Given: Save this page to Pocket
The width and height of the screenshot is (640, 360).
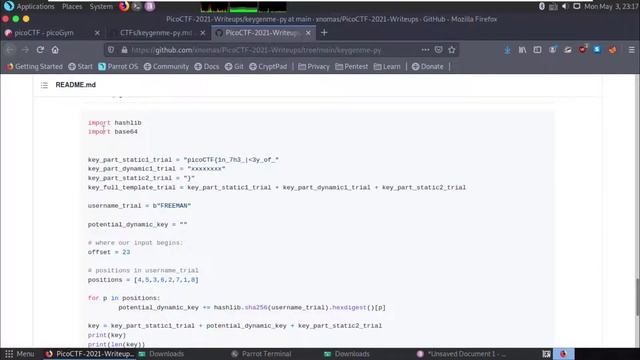Looking at the screenshot, I should coord(438,50).
